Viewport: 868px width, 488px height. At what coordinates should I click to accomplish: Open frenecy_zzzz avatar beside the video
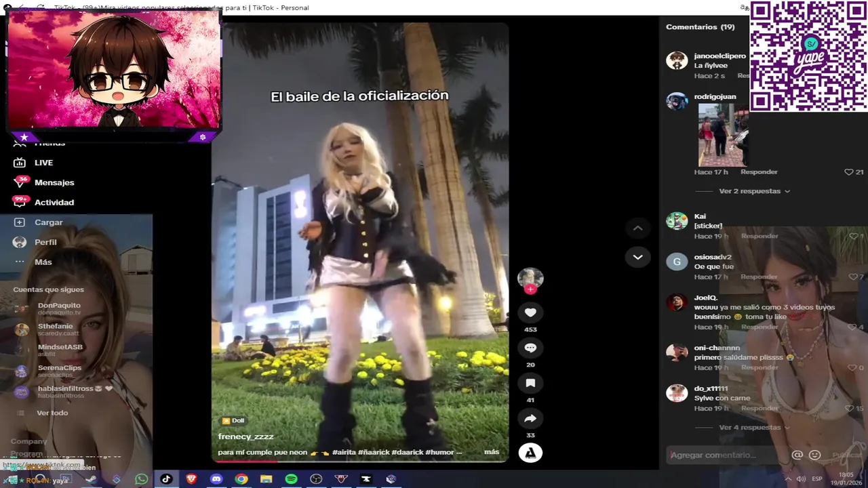click(530, 277)
